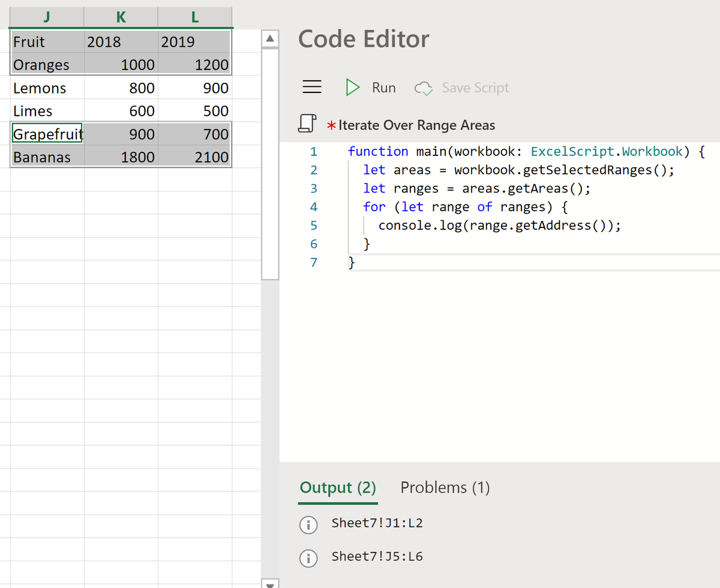The height and width of the screenshot is (588, 720).
Task: Select the Limes cell
Action: pos(47,111)
